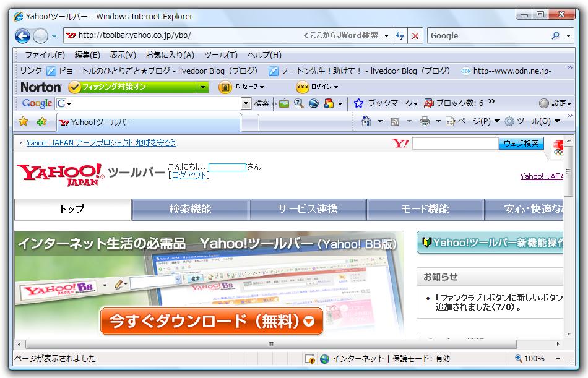Viewport: 588px width, 378px height.
Task: Click the Google logo on Google toolbar
Action: point(37,103)
